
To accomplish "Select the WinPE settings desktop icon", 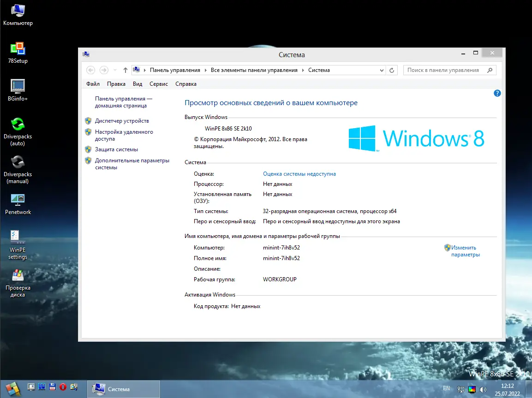I will coord(18,245).
